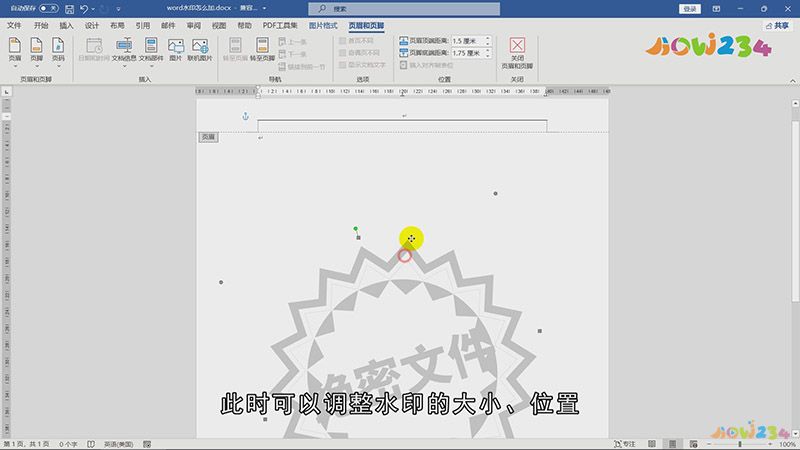Screen dimensions: 800x450
Task: Click 第1页,共1页 in status bar
Action: [27, 444]
